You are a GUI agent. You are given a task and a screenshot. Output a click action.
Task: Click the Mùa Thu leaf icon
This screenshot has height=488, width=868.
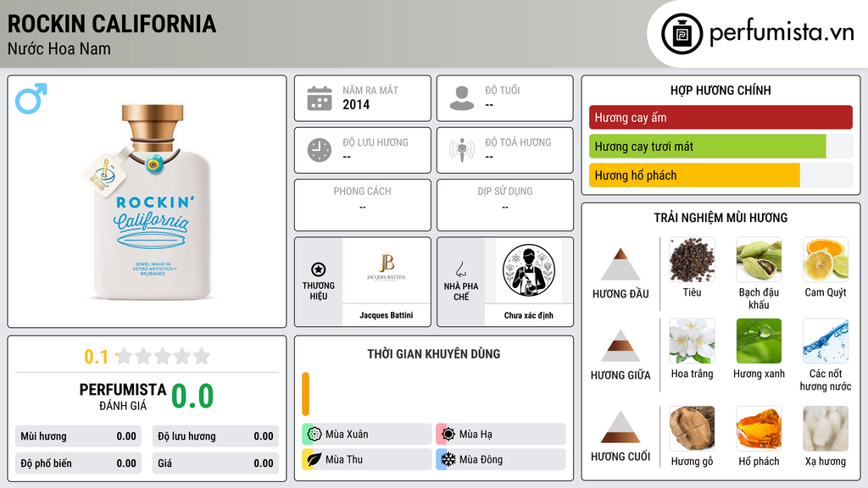click(x=314, y=459)
